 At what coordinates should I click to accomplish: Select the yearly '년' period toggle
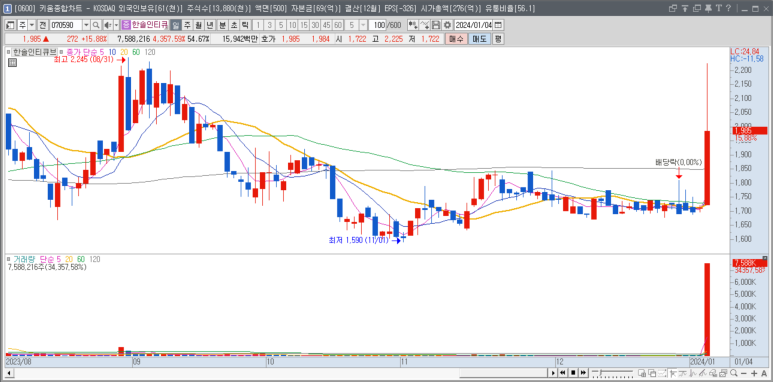click(x=210, y=25)
